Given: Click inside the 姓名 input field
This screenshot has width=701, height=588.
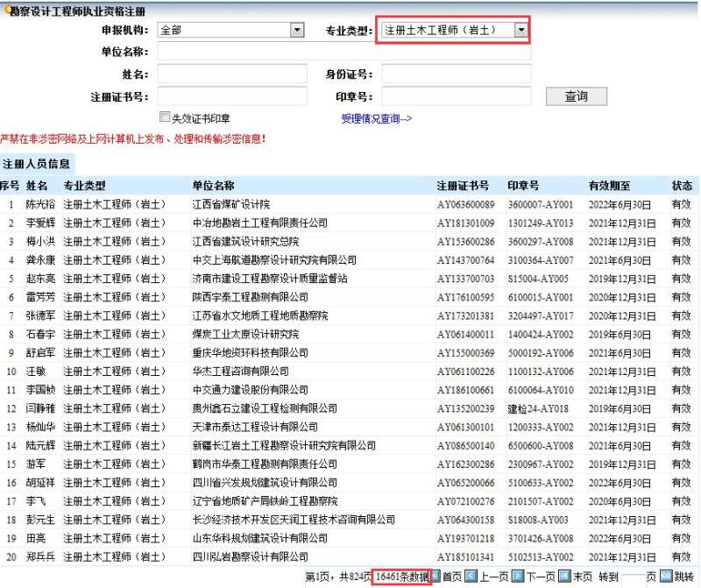Looking at the screenshot, I should pos(230,74).
